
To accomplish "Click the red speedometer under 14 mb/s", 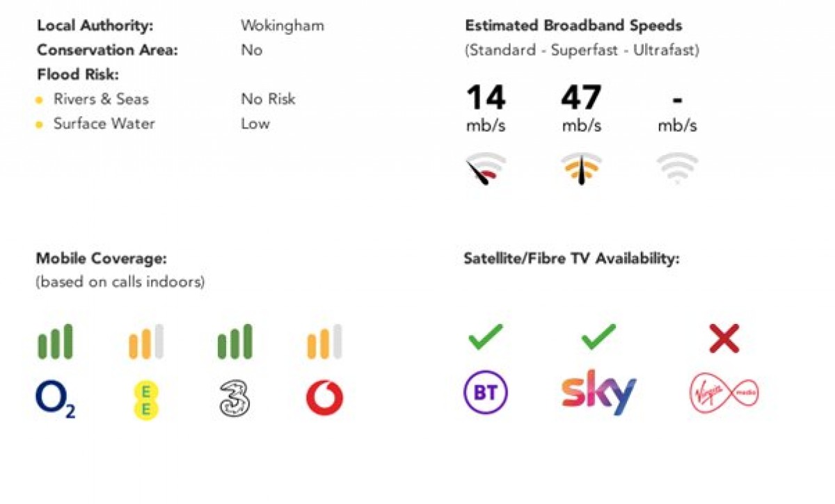I will (x=485, y=169).
